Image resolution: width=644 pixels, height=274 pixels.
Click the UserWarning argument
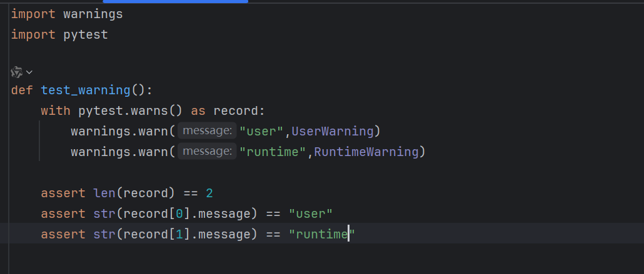(332, 131)
